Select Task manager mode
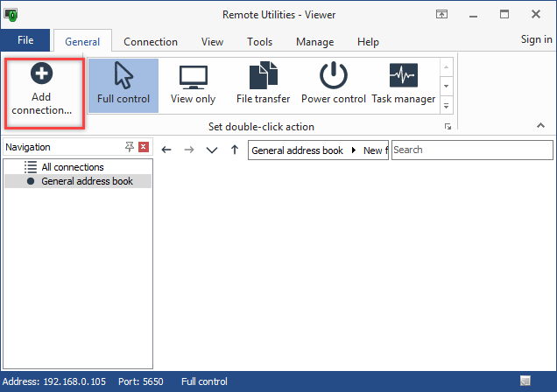This screenshot has width=557, height=392. coord(403,86)
